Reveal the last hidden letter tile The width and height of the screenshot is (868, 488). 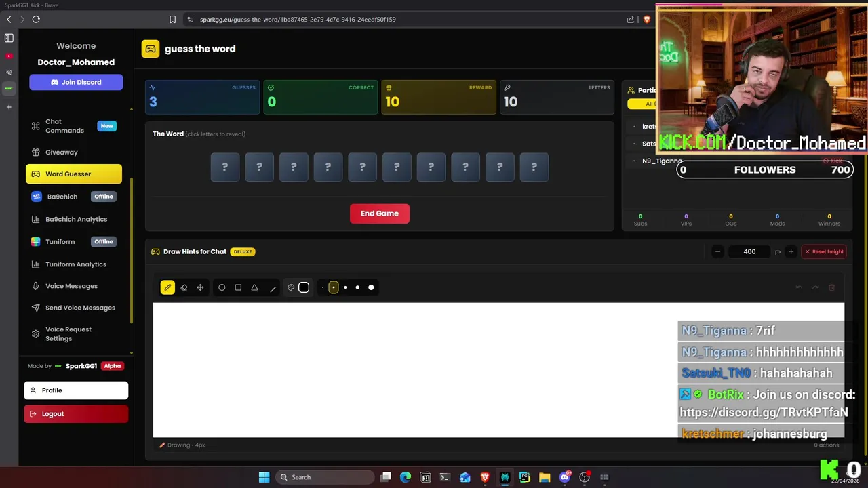(534, 167)
